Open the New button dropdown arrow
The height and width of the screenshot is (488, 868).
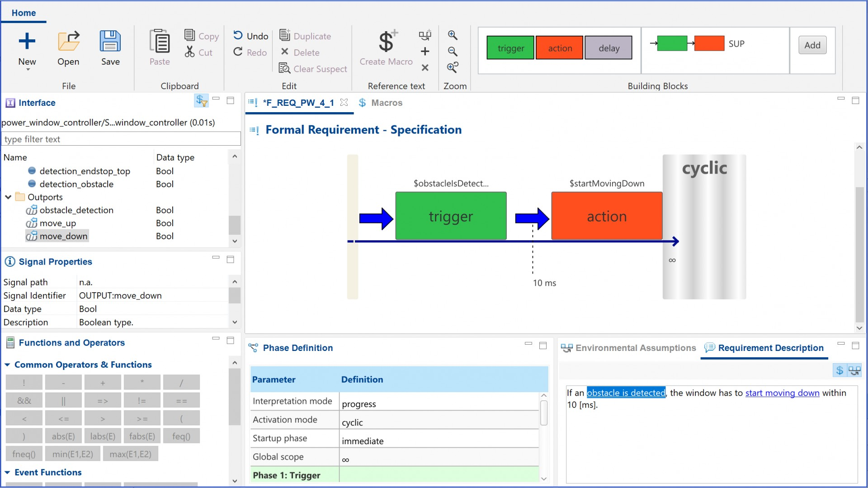click(x=28, y=70)
